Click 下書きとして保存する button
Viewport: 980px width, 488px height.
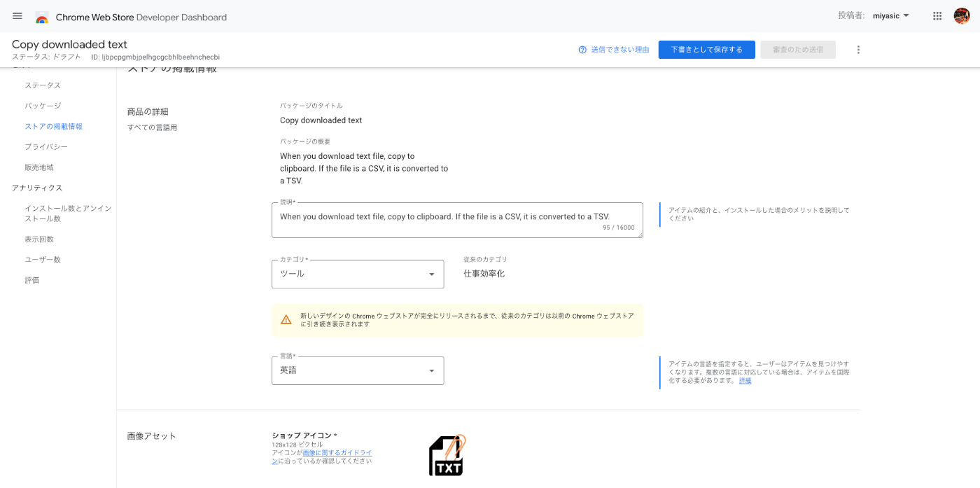[x=706, y=50]
